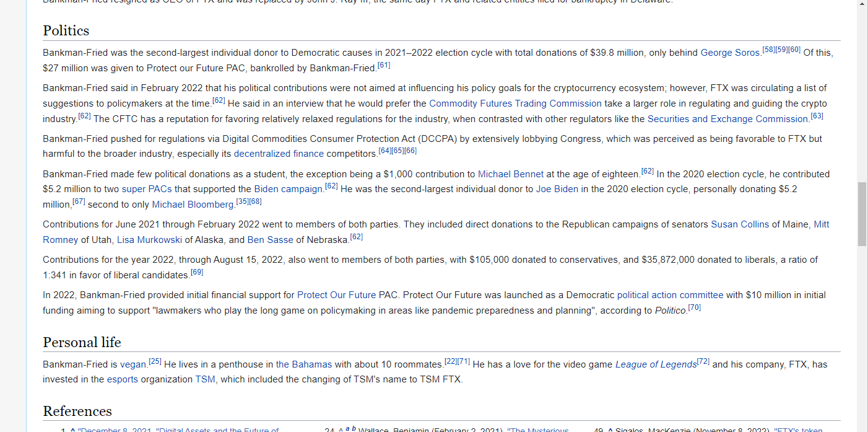The width and height of the screenshot is (868, 432).
Task: Open the Ben Sasse link
Action: click(271, 240)
